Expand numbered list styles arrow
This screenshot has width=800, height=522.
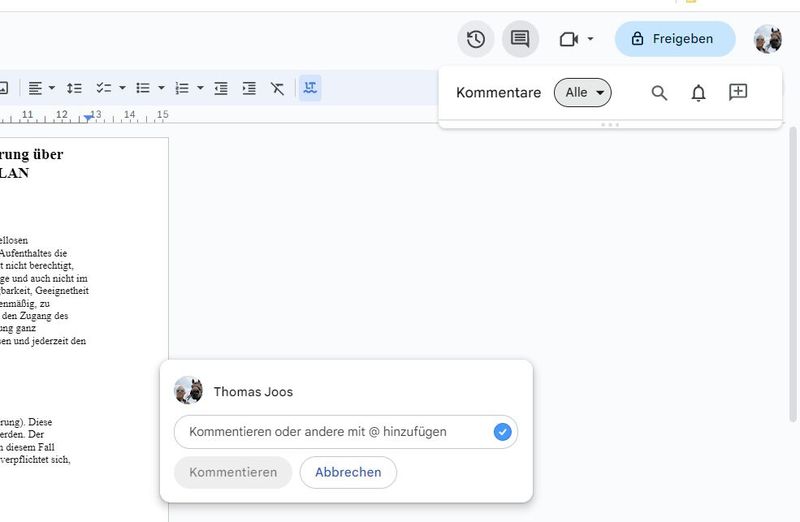pos(200,88)
